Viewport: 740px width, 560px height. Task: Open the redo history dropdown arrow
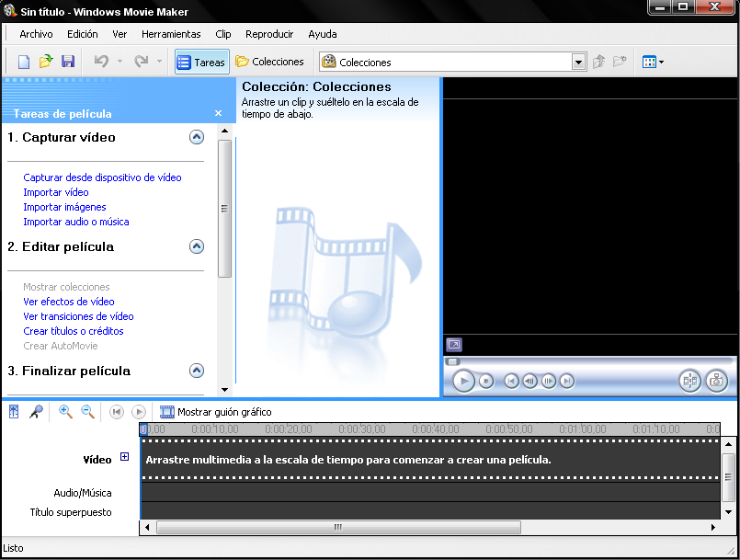(160, 62)
